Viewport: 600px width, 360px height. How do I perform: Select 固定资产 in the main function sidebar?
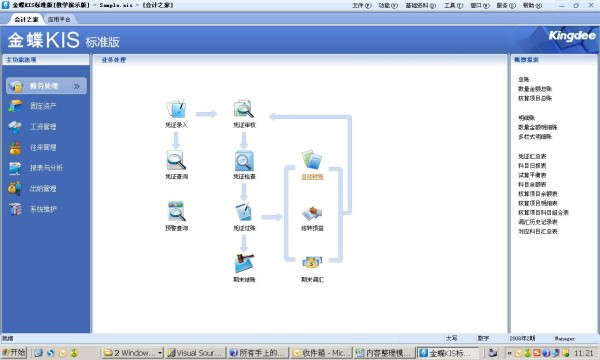(43, 106)
